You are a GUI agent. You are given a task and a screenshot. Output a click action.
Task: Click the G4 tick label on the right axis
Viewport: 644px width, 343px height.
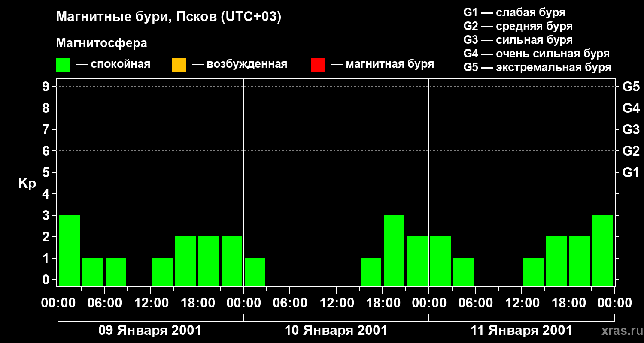click(x=631, y=108)
